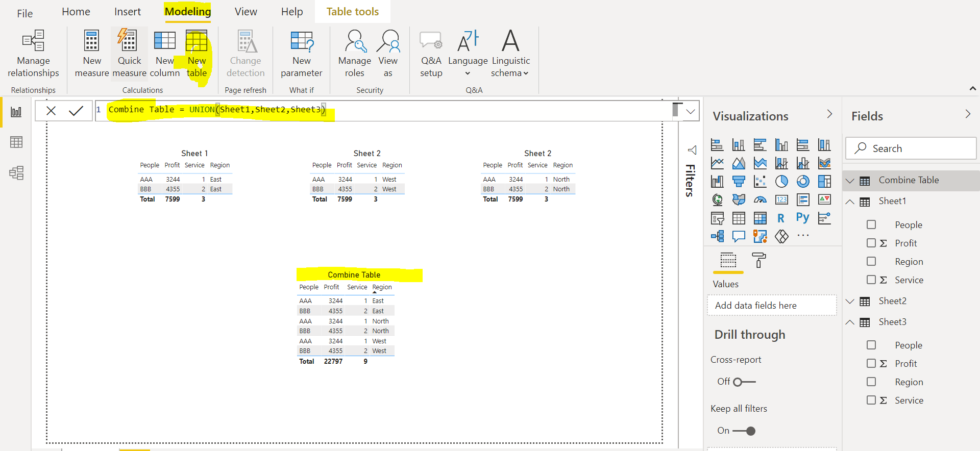Get more visuals via ellipsis
This screenshot has height=451, width=980.
tap(803, 236)
